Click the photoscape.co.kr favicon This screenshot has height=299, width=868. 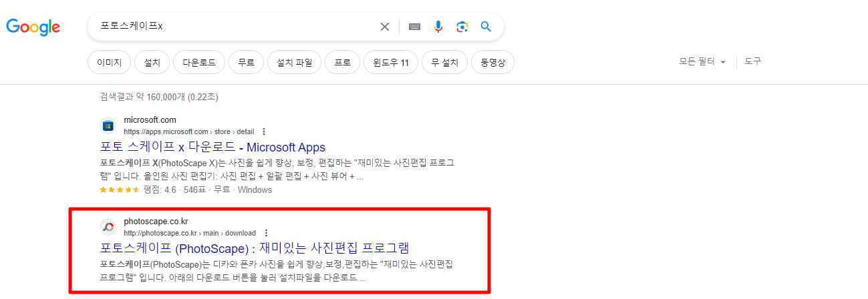[x=108, y=227]
